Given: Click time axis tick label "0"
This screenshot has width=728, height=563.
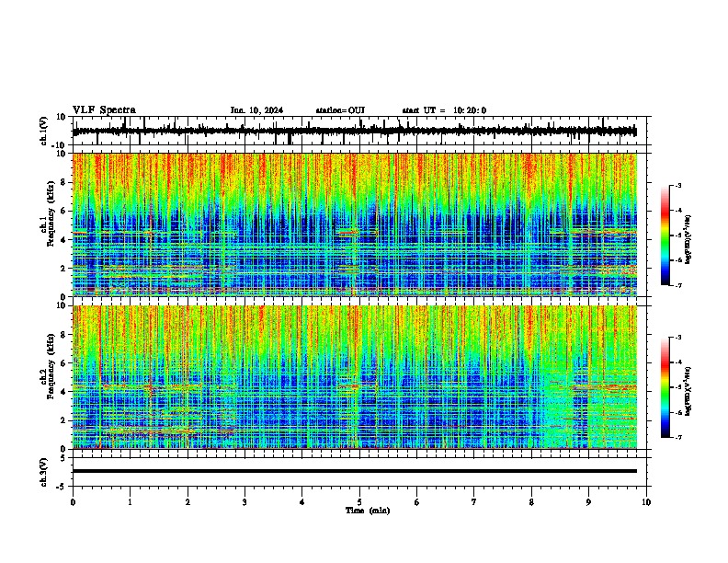Looking at the screenshot, I should (x=73, y=502).
